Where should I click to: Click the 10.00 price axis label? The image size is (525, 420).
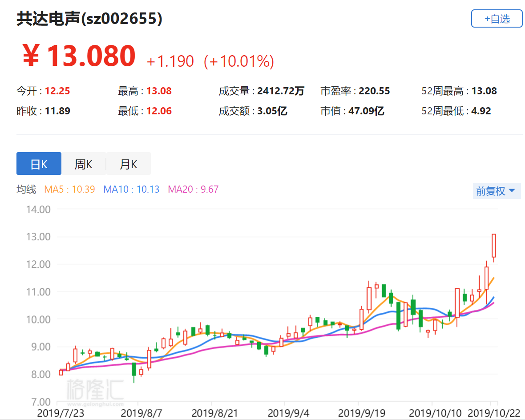[38, 319]
